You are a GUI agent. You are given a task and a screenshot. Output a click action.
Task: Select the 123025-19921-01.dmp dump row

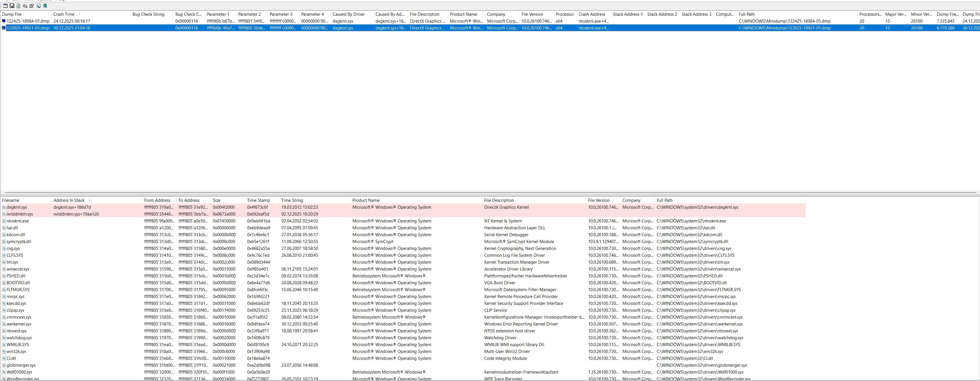[x=28, y=28]
